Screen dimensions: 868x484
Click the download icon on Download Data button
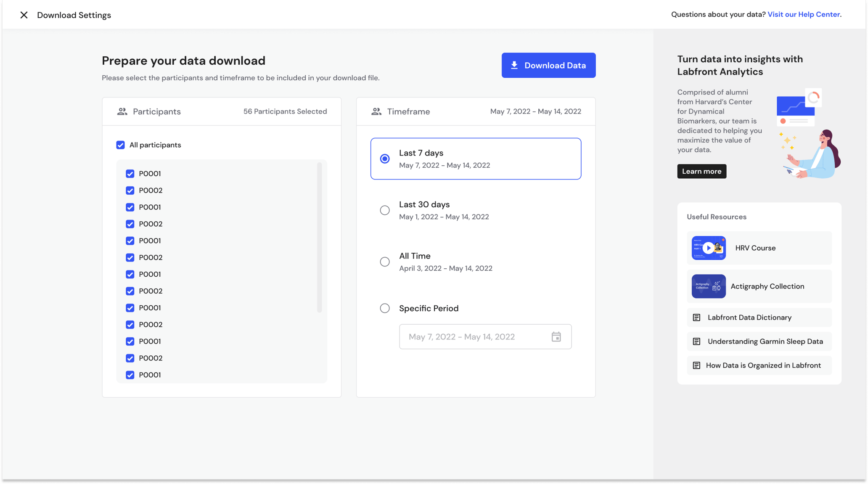(x=514, y=65)
